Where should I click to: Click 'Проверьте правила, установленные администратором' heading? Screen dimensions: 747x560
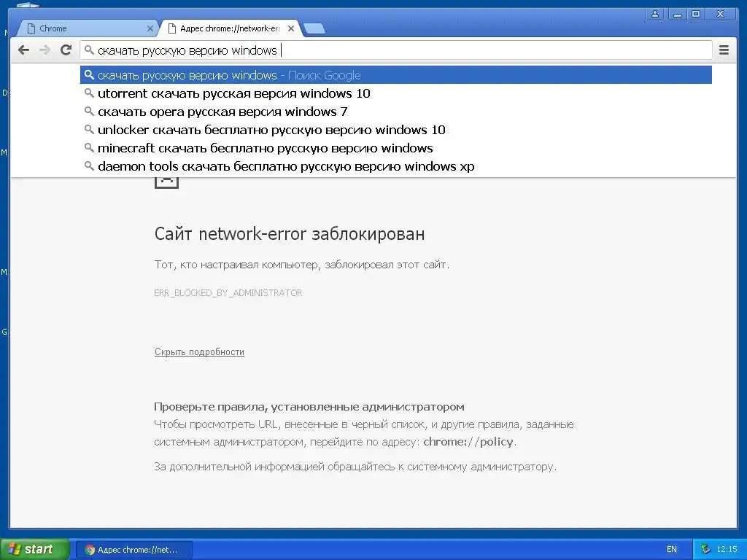[309, 407]
